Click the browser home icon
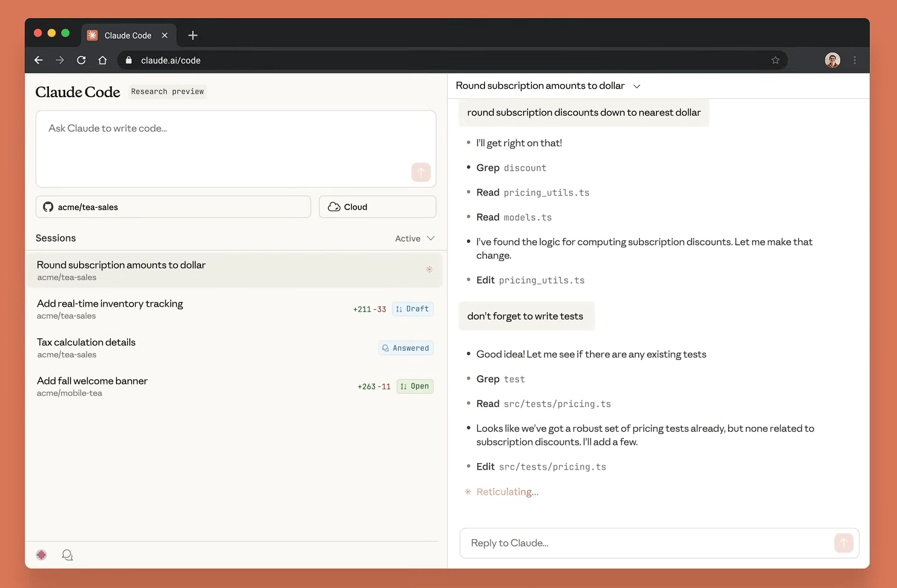The height and width of the screenshot is (588, 897). [103, 60]
